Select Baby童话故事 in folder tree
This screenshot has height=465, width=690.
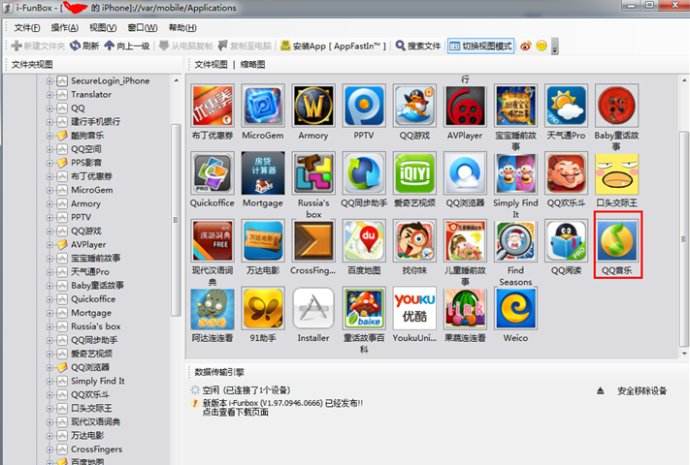[97, 286]
